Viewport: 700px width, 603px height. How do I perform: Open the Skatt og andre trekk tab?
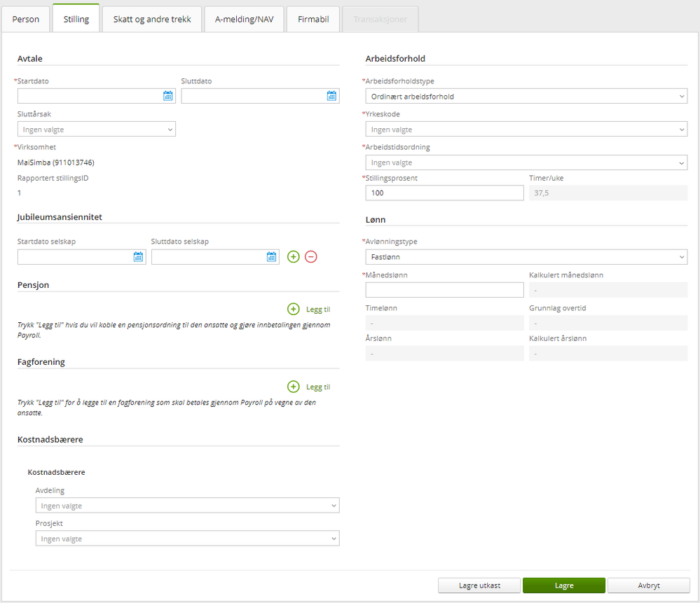pyautogui.click(x=152, y=19)
